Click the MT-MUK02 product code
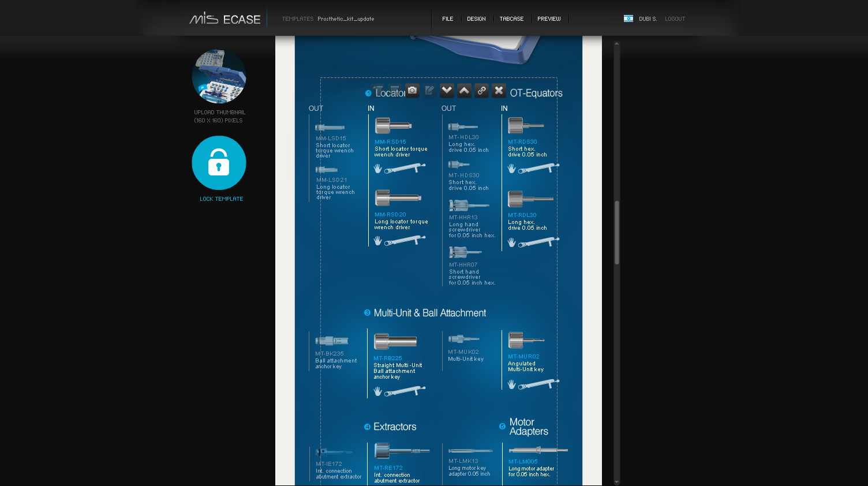 coord(463,352)
